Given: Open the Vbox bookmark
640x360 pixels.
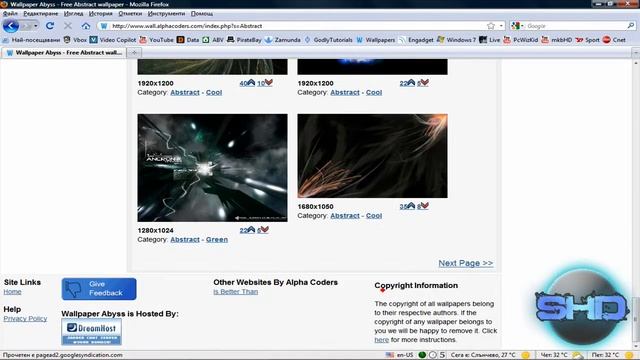Looking at the screenshot, I should click(x=75, y=40).
